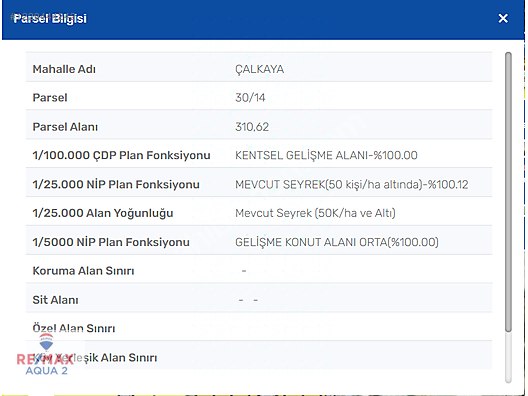Click the Parsel row label
Screen dimensions: 528x396
(50, 98)
